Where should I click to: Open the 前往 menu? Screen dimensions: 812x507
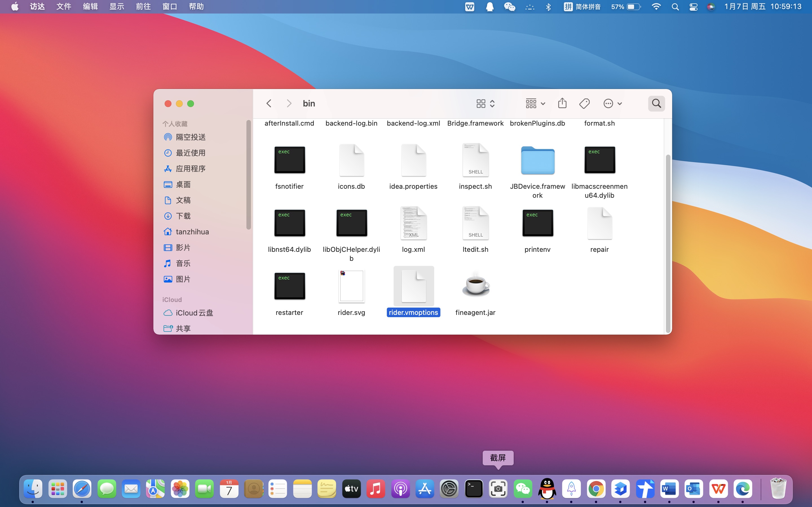pos(143,7)
